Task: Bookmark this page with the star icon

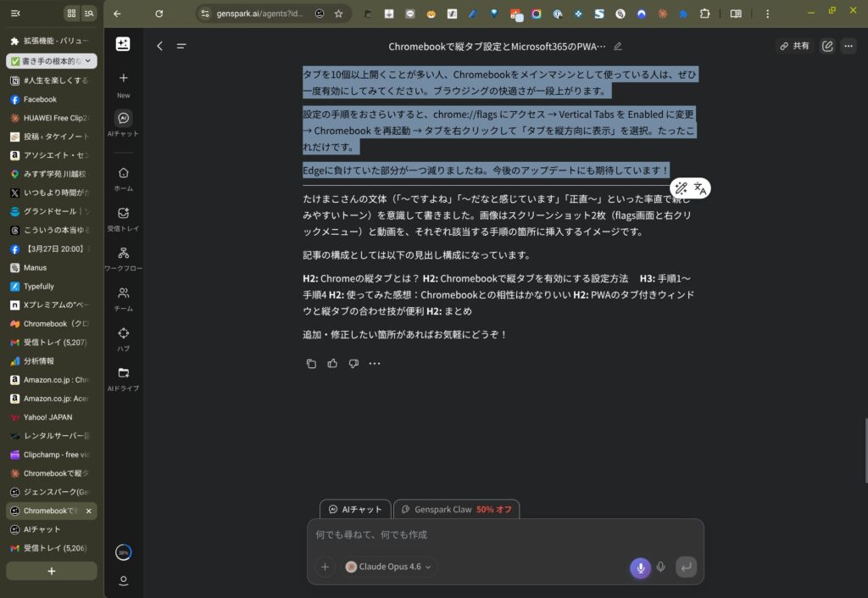Action: (338, 14)
